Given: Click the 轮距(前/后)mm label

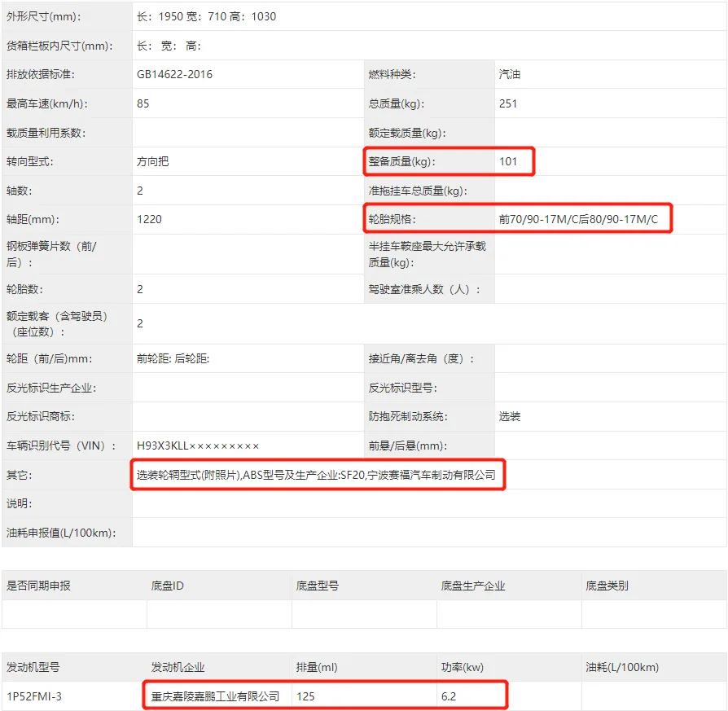Looking at the screenshot, I should click(x=49, y=359).
